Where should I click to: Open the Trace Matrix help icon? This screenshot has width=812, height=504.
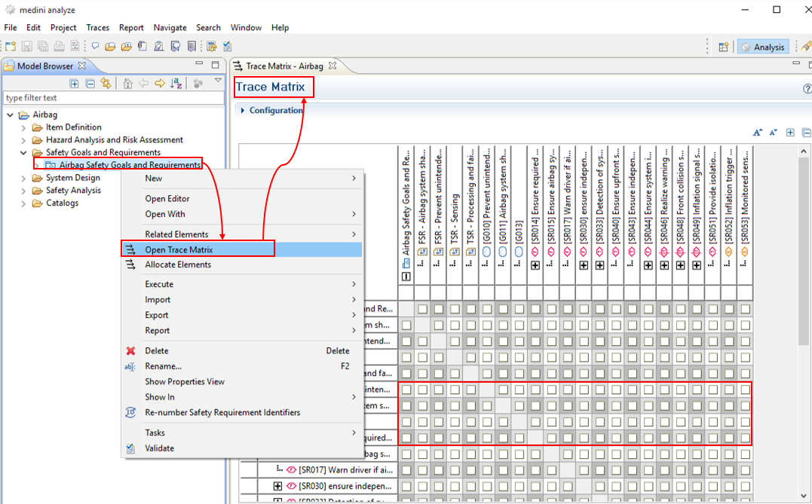(x=807, y=89)
